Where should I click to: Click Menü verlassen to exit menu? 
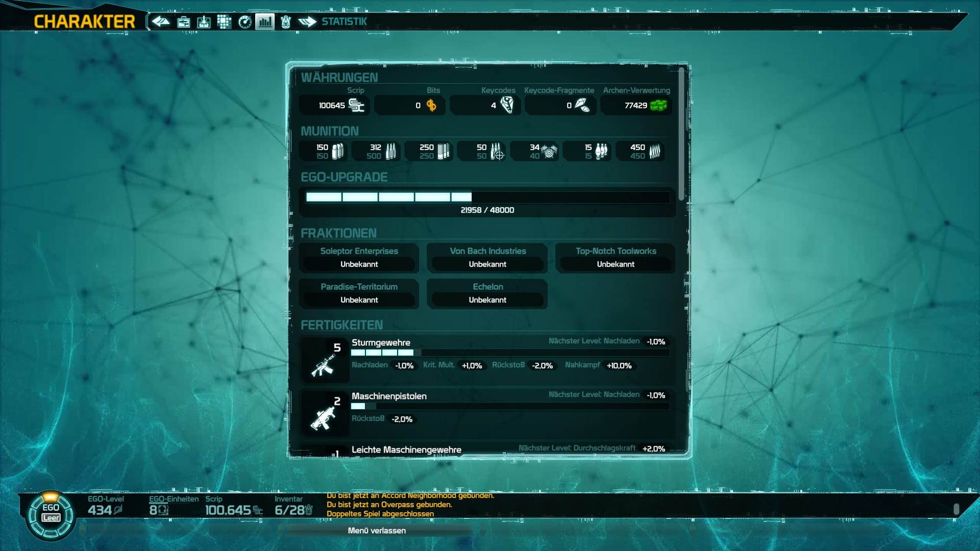point(377,531)
